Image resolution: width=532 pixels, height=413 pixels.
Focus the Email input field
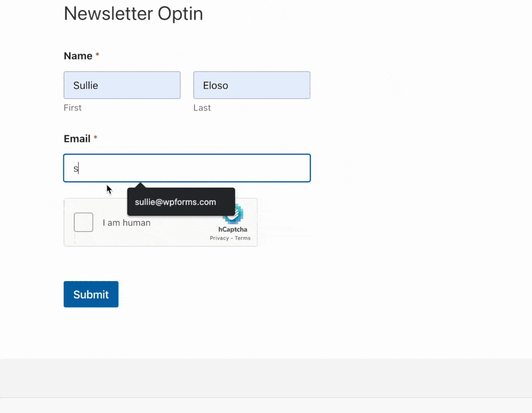tap(187, 168)
